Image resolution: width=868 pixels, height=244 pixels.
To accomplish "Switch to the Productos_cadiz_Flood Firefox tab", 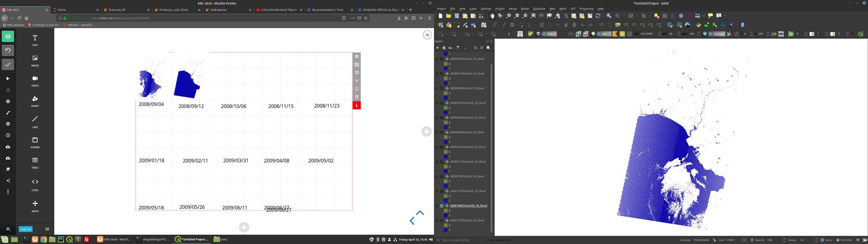I will (x=177, y=10).
